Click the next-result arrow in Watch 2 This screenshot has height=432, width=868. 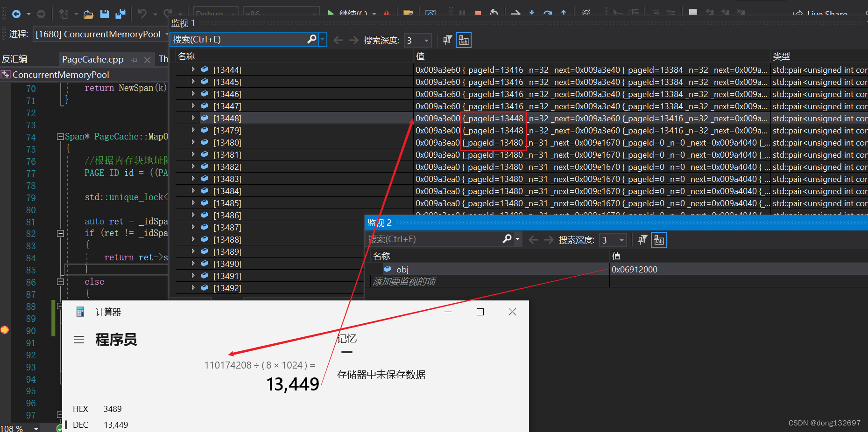pyautogui.click(x=549, y=240)
